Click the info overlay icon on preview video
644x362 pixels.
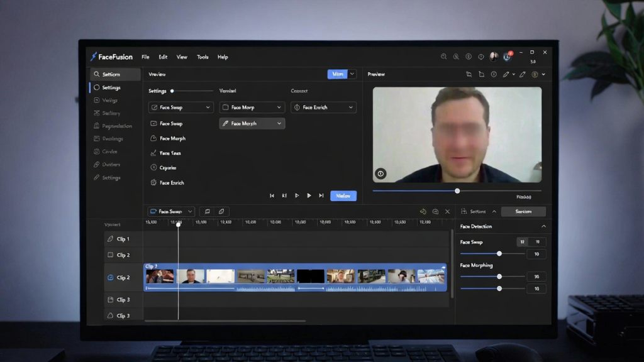(x=380, y=173)
